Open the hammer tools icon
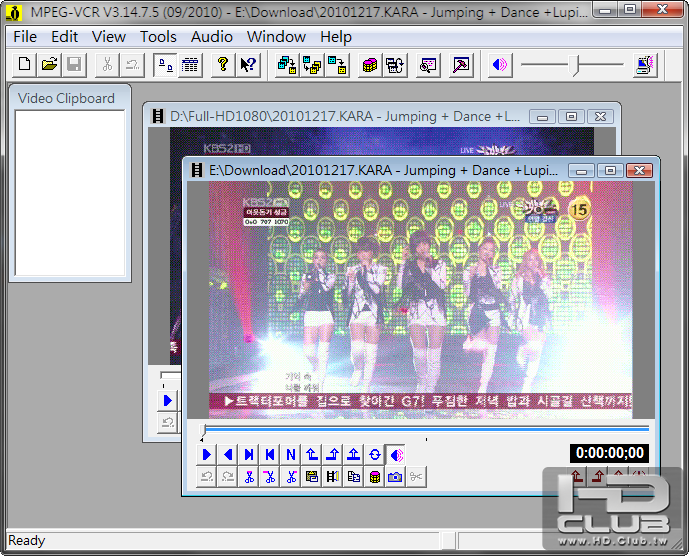The height and width of the screenshot is (556, 689). click(461, 65)
